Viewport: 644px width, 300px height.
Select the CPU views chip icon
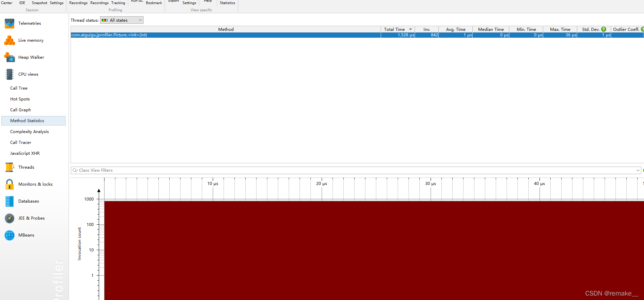[10, 74]
